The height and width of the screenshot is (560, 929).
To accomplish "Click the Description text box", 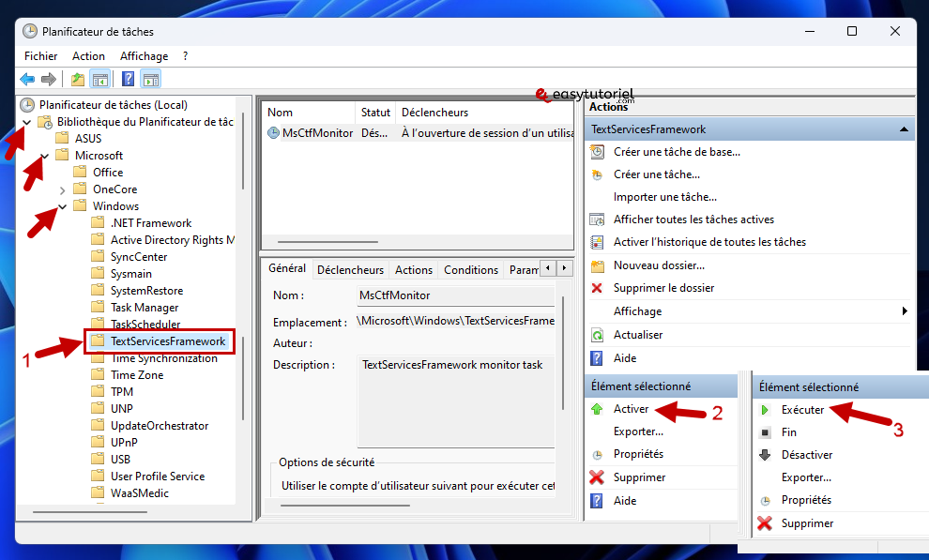I will 456,401.
